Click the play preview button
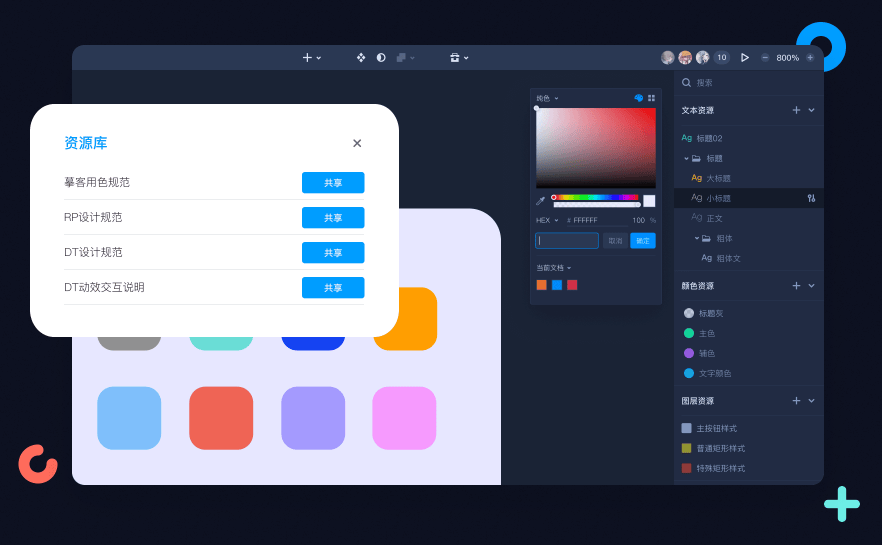Viewport: 882px width, 545px height. 745,58
